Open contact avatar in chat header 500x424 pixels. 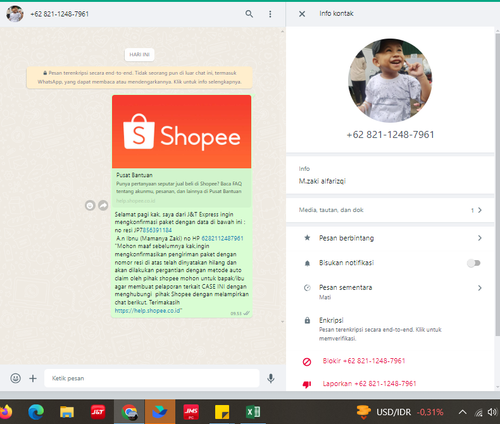(x=15, y=14)
